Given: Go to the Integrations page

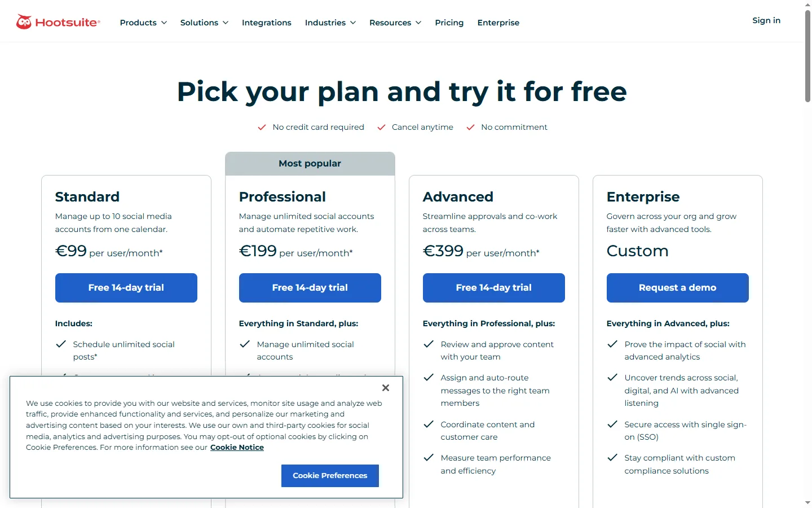Looking at the screenshot, I should (x=267, y=23).
